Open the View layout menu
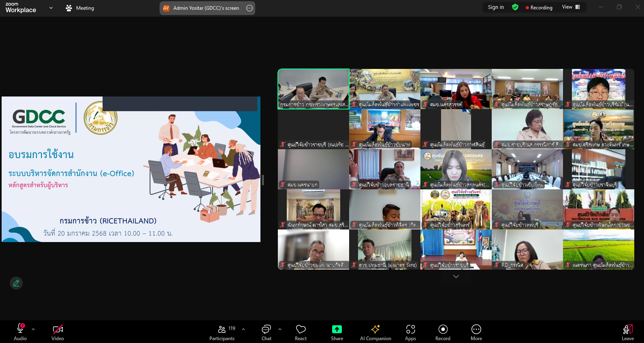Screen dimensions: 644x343 pos(571,7)
